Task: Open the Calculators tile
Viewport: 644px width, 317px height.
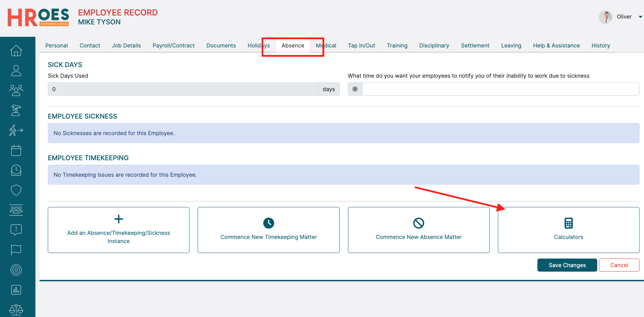Action: pos(568,230)
